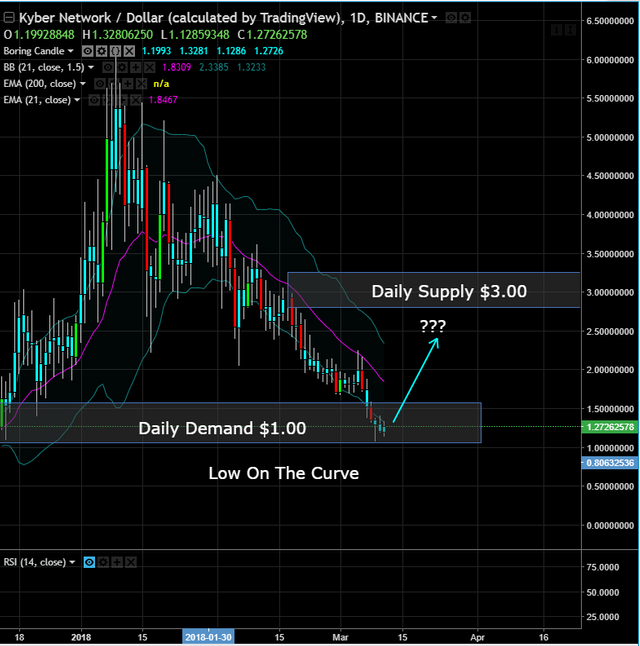640x646 pixels.
Task: Click the EMA 21 value 1.8467
Action: (163, 100)
